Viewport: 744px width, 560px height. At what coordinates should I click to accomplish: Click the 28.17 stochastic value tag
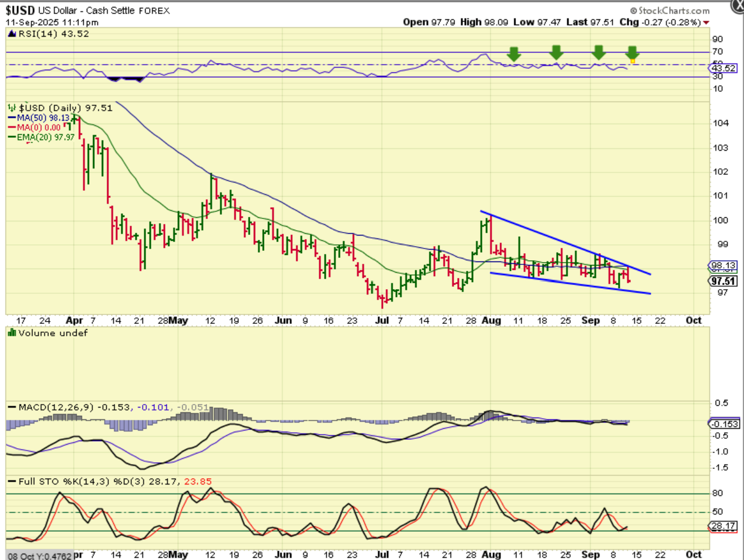tap(722, 526)
